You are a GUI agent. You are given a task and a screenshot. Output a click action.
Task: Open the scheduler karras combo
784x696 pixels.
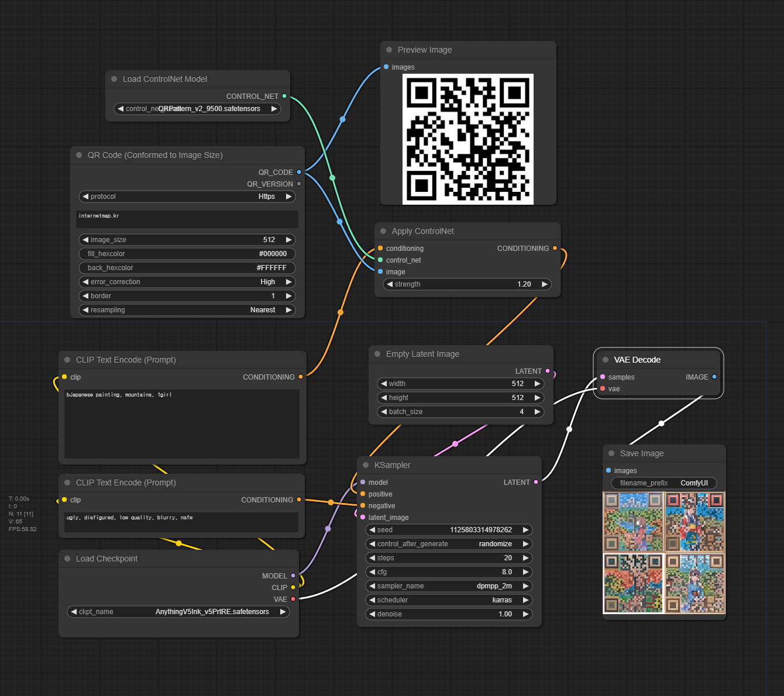click(x=449, y=600)
